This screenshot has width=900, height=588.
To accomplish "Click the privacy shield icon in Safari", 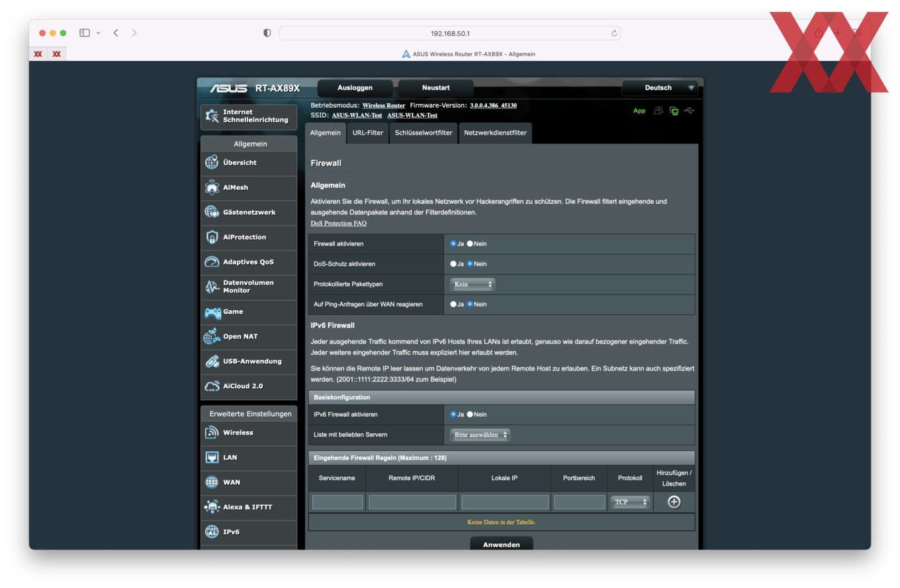I will click(267, 33).
